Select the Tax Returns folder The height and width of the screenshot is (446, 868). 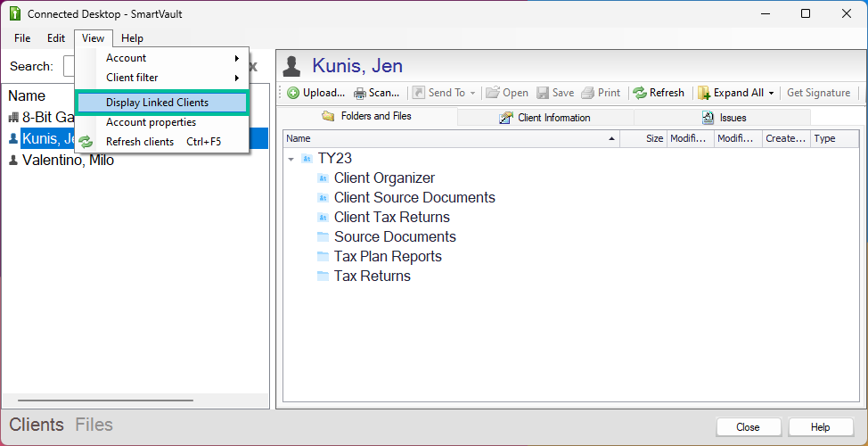coord(373,276)
